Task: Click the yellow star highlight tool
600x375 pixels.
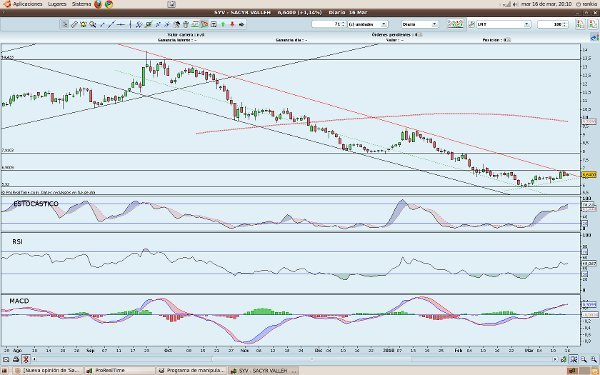Action: click(x=83, y=24)
